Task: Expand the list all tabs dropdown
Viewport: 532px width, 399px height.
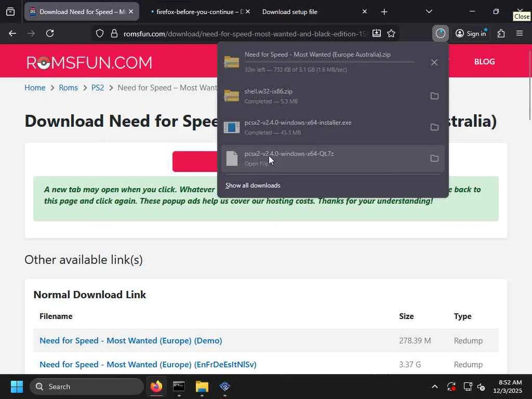Action: 429,11
